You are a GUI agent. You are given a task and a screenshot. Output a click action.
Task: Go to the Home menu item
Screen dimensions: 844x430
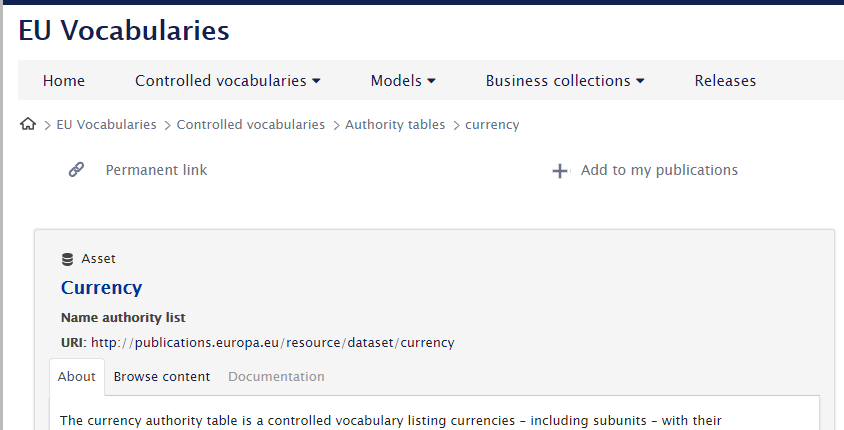[64, 81]
